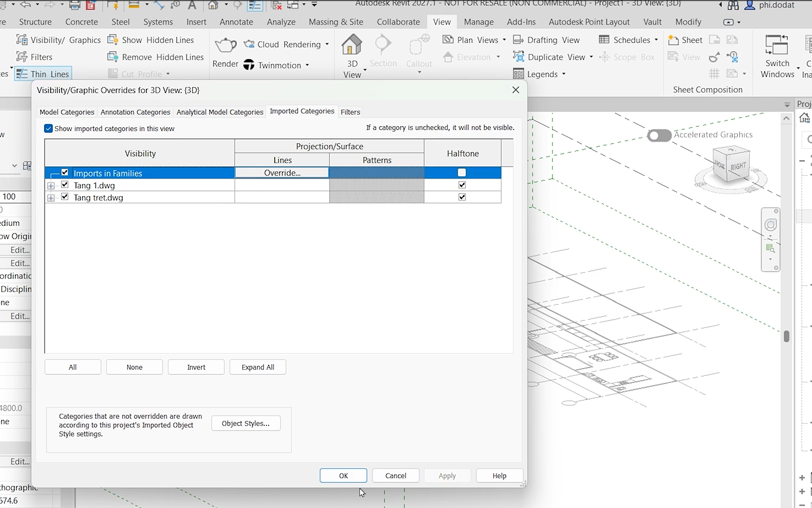The width and height of the screenshot is (812, 508).
Task: Toggle Thin Lines in ribbon
Action: (x=43, y=74)
